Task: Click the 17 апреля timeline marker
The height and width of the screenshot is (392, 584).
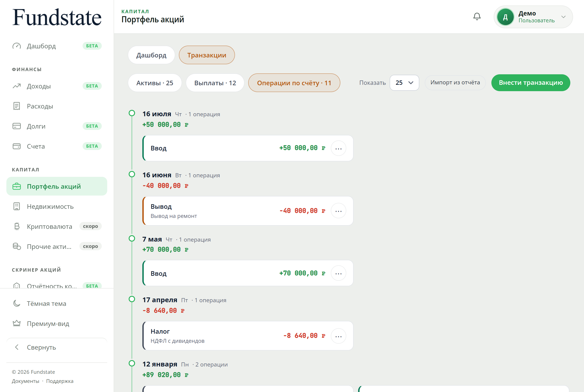Action: [x=132, y=299]
